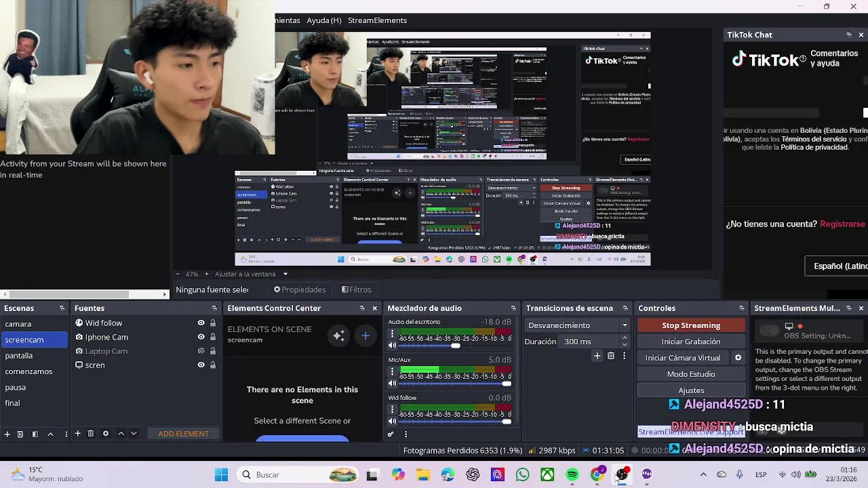Unlock the scren source
The width and height of the screenshot is (868, 488).
[x=213, y=365]
